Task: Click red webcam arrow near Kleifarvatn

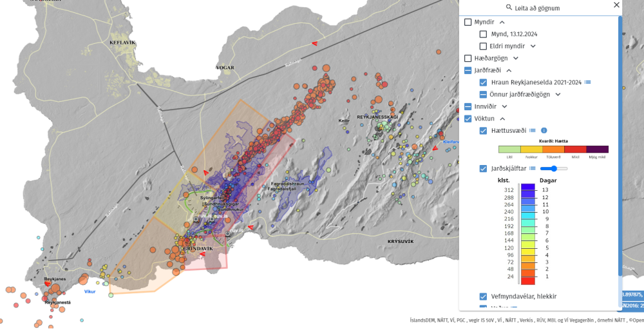Action: pyautogui.click(x=435, y=148)
